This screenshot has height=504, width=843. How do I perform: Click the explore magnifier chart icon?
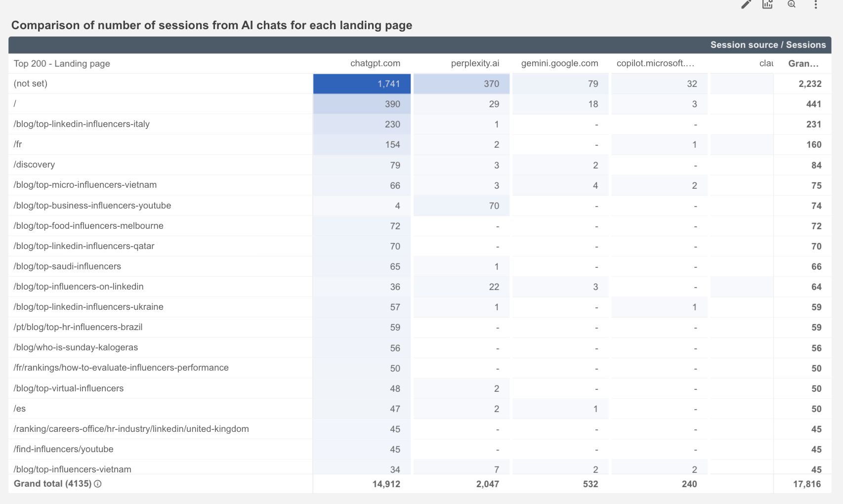[x=792, y=4]
